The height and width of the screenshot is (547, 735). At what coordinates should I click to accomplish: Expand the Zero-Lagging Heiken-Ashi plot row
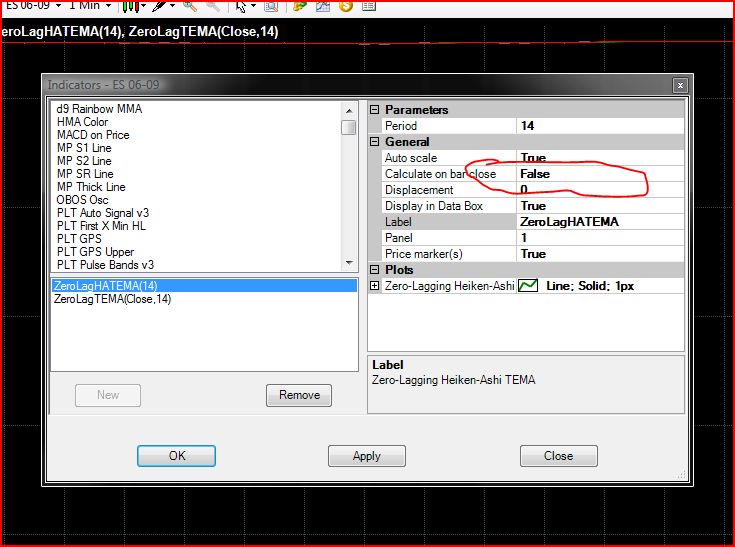pos(375,285)
